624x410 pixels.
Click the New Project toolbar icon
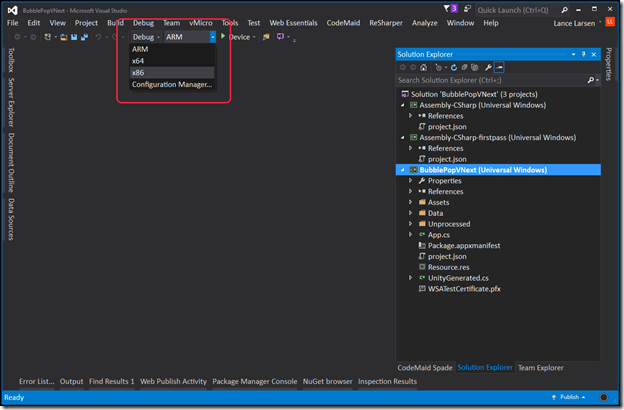tap(47, 37)
